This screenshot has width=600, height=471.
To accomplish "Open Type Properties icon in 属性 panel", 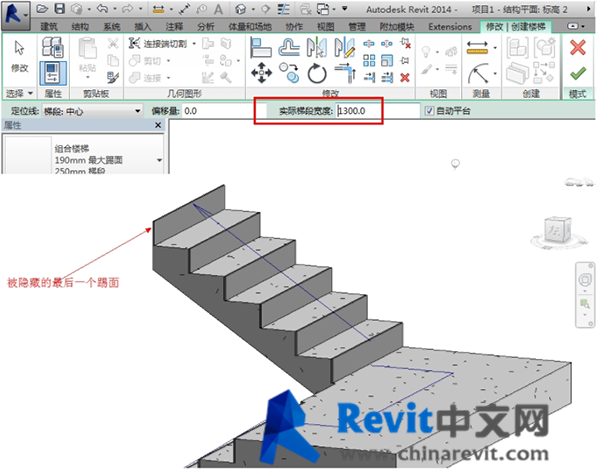I will pos(53,47).
